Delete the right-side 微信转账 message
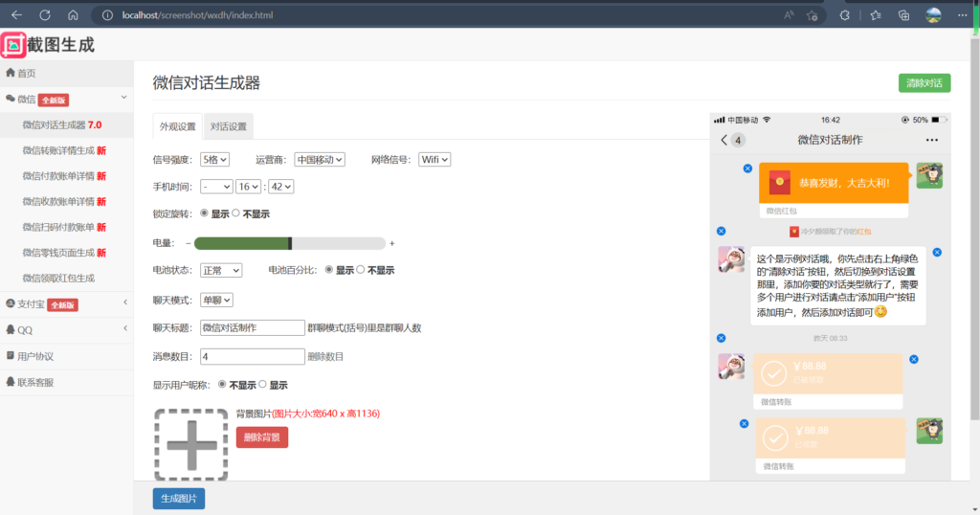Image resolution: width=980 pixels, height=515 pixels. pos(744,424)
